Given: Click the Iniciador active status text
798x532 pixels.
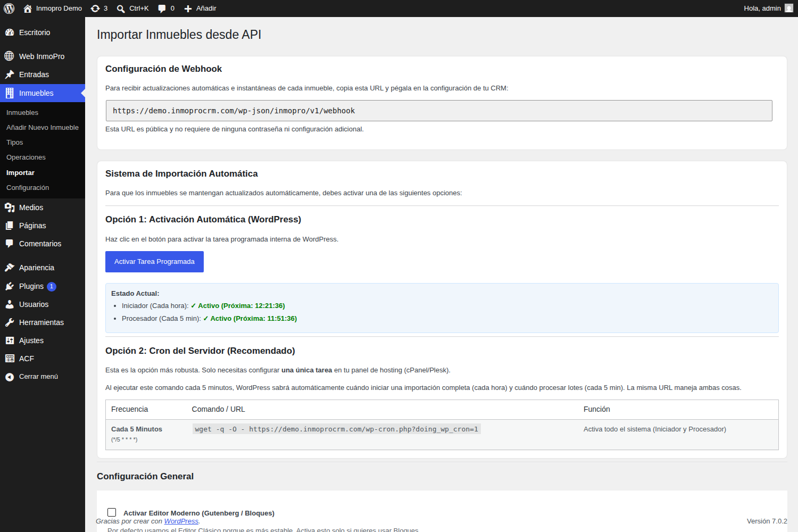Looking at the screenshot, I should pos(238,306).
